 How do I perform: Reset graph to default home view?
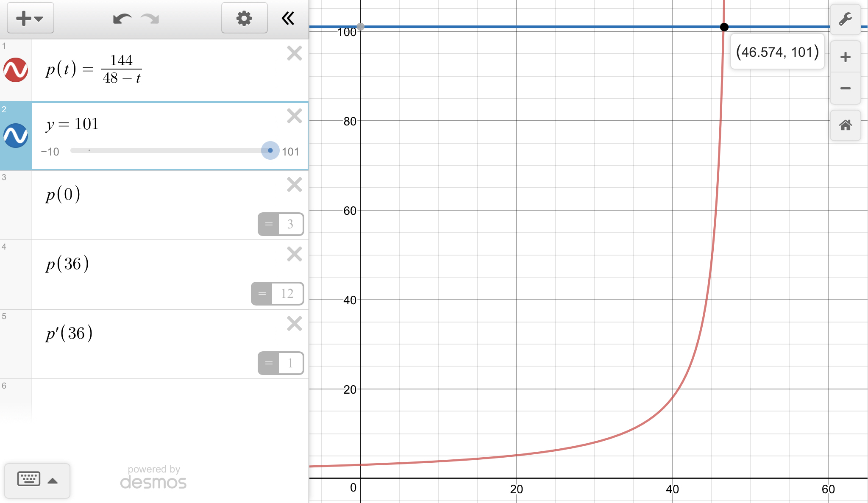845,125
